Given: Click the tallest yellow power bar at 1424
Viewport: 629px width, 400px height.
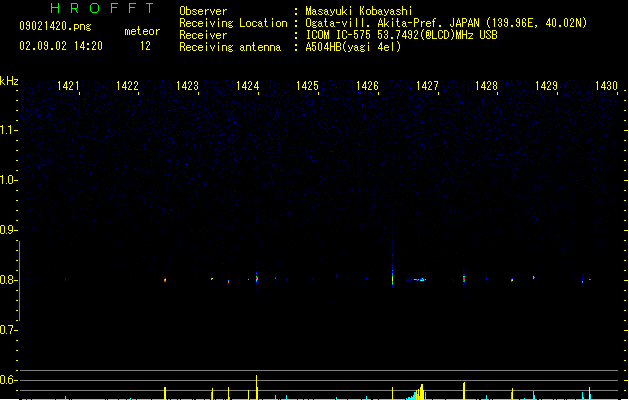Looking at the screenshot, I should (257, 387).
